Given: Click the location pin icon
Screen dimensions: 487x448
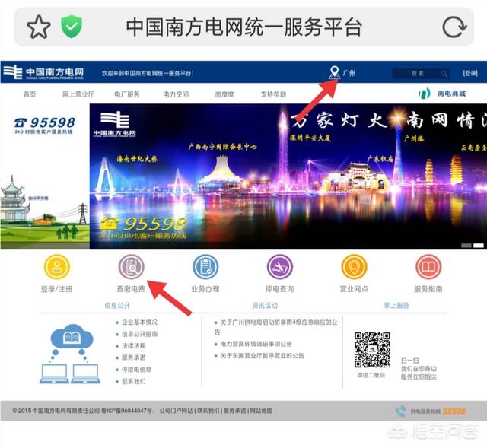Looking at the screenshot, I should tap(334, 73).
